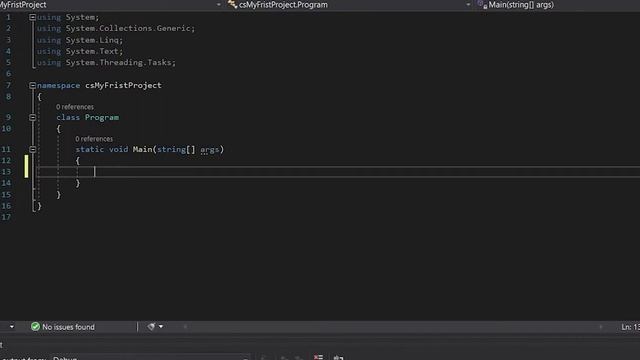Click line number 9 in the margin

8,118
